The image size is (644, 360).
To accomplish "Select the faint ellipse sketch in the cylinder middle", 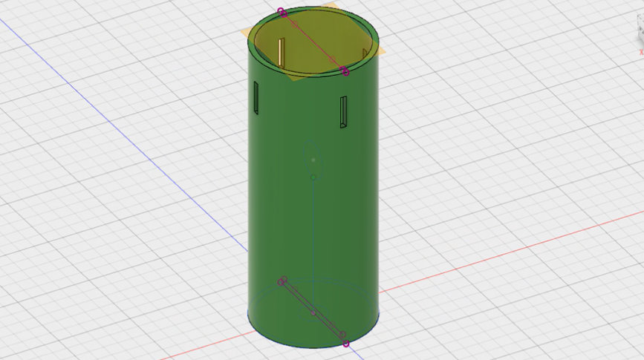I will tap(313, 160).
